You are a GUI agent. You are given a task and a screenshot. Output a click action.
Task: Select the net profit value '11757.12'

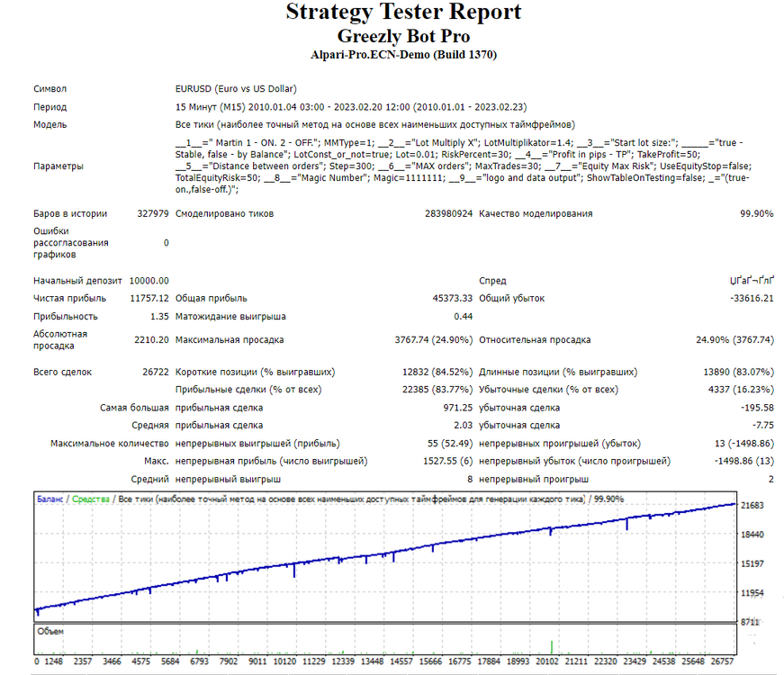tap(149, 298)
